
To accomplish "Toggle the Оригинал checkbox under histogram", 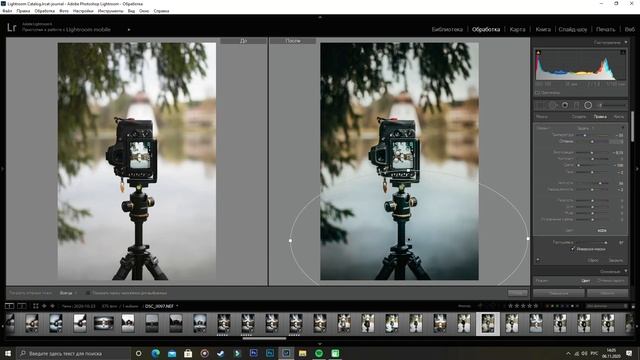I will [537, 93].
